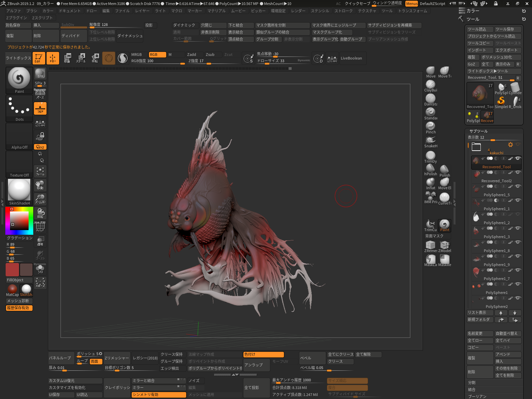Disable symmetry enabled toggle (シンメトリ有効)
Image resolution: width=532 pixels, height=399 pixels.
[159, 395]
